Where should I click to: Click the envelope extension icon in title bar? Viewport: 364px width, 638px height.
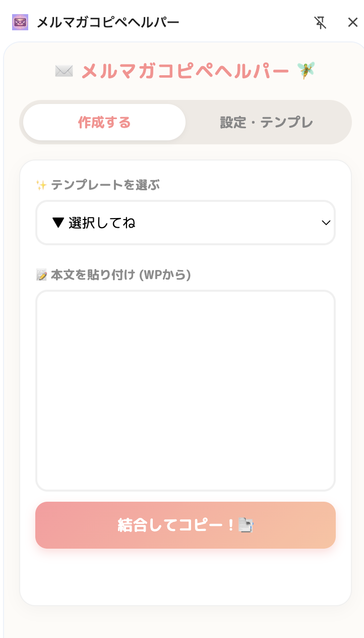coord(20,22)
